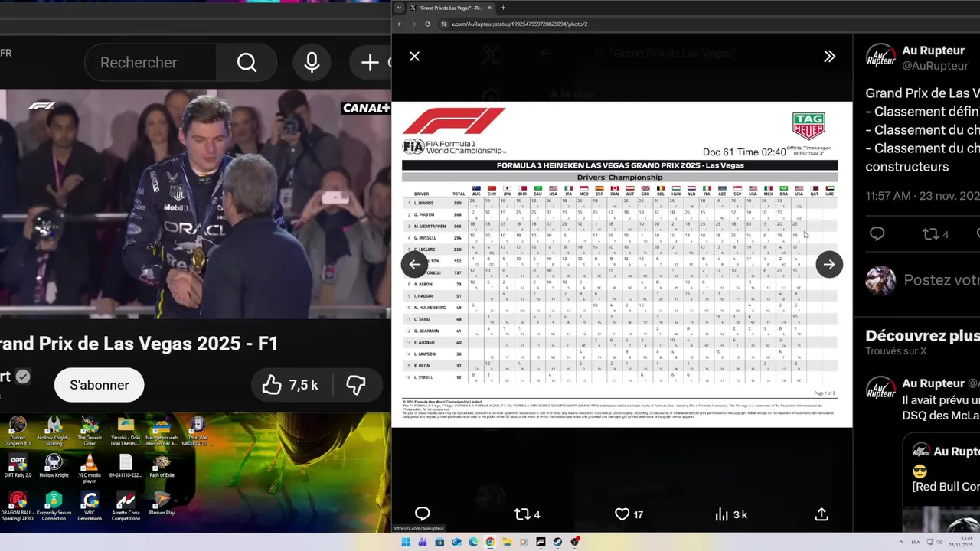Click the repost icon showing 4 below photo
Image resolution: width=980 pixels, height=551 pixels.
click(527, 514)
